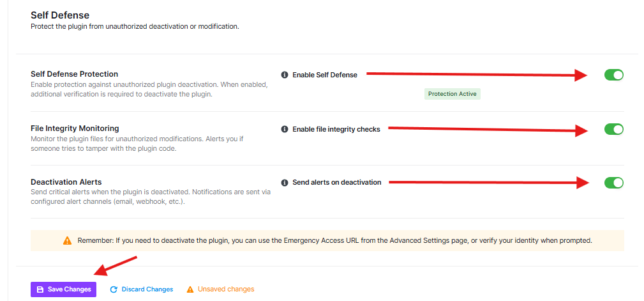Viewport: 644px width, 301px height.
Task: Click the floppy disk icon in Save Changes
Action: tap(40, 289)
